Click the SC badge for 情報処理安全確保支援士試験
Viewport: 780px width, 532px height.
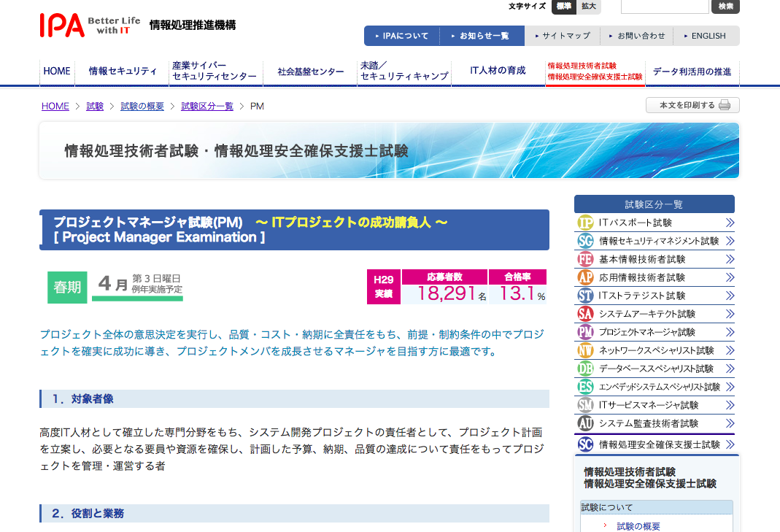point(585,444)
